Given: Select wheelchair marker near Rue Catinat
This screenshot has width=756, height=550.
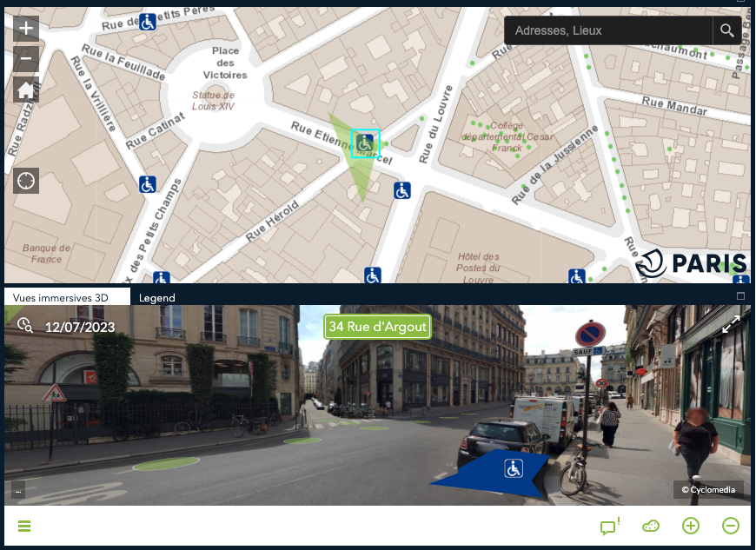Looking at the screenshot, I should click(148, 184).
